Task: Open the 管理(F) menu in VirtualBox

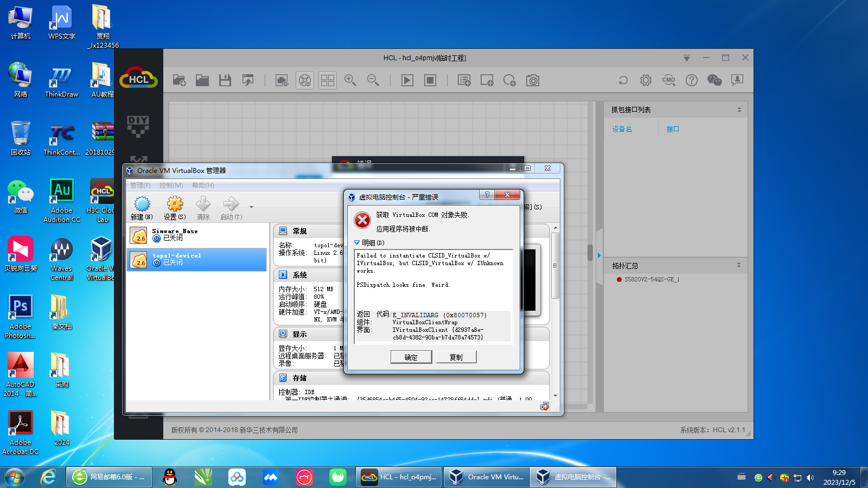Action: [x=140, y=185]
